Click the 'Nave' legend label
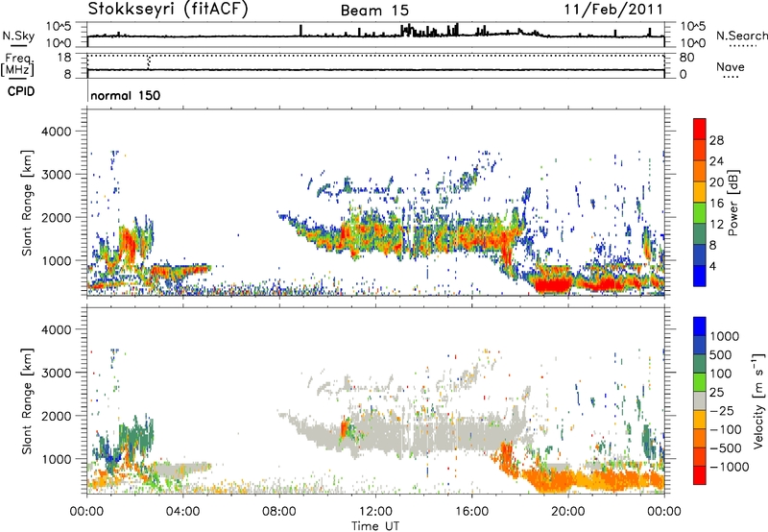The width and height of the screenshot is (768, 532). tap(731, 66)
